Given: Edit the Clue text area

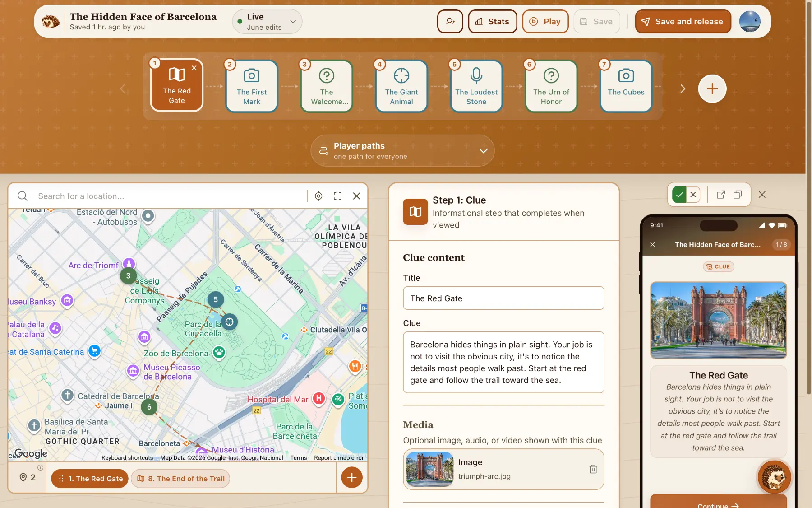Looking at the screenshot, I should (503, 362).
